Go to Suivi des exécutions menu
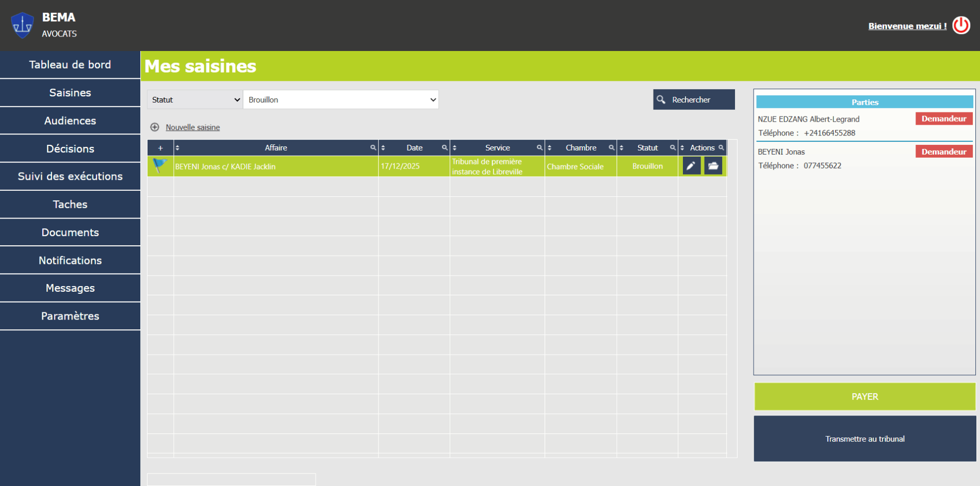This screenshot has height=486, width=980. pos(70,176)
